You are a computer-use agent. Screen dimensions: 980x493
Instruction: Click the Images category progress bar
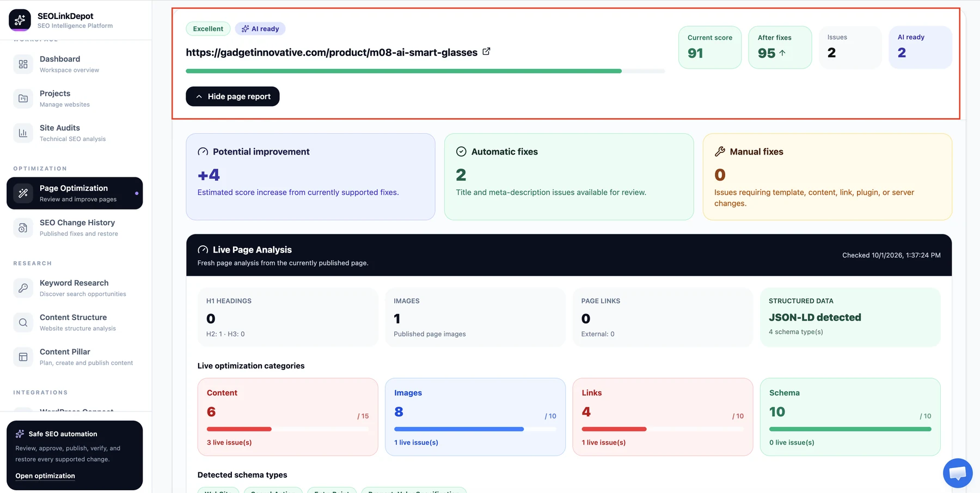[x=475, y=429]
